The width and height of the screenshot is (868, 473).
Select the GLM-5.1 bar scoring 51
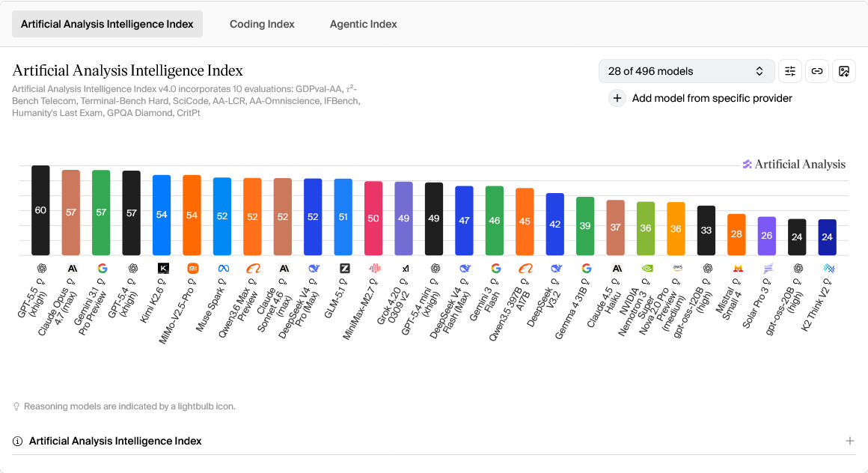(x=343, y=217)
